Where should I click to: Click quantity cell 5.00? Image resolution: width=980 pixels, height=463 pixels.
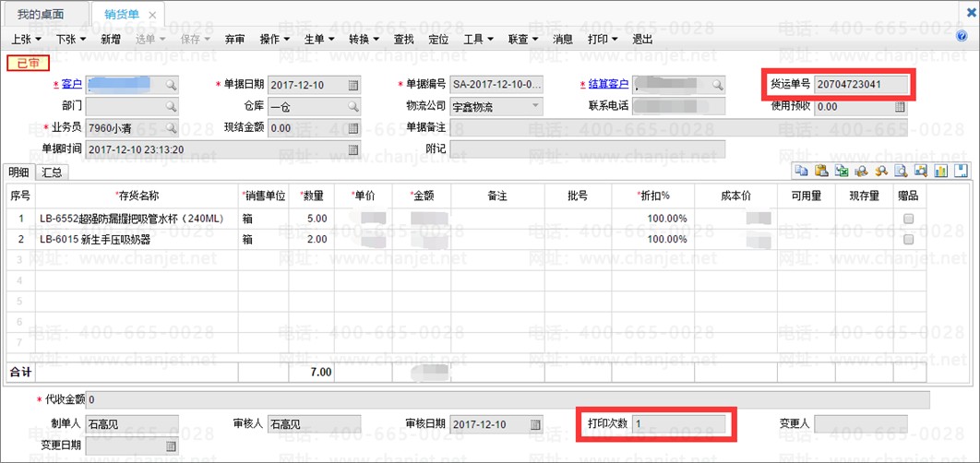pos(311,219)
